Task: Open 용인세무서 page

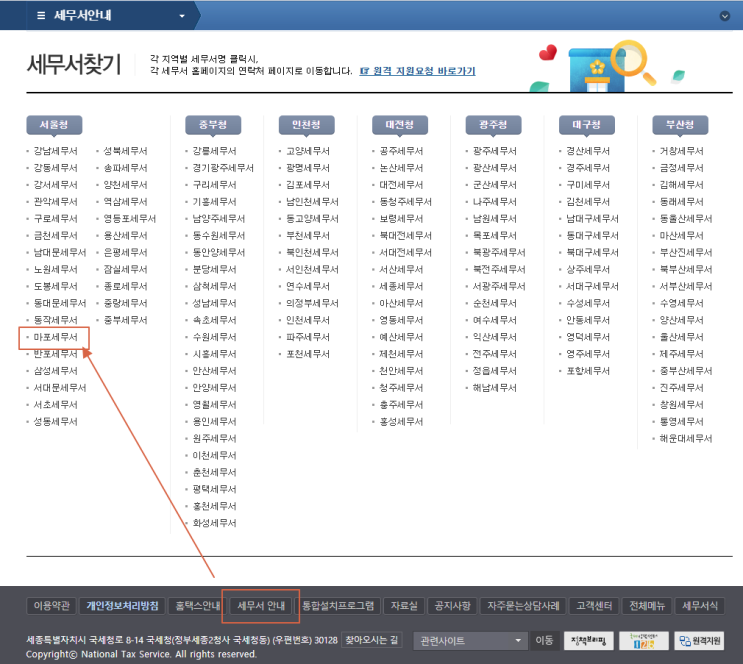Action: 214,422
